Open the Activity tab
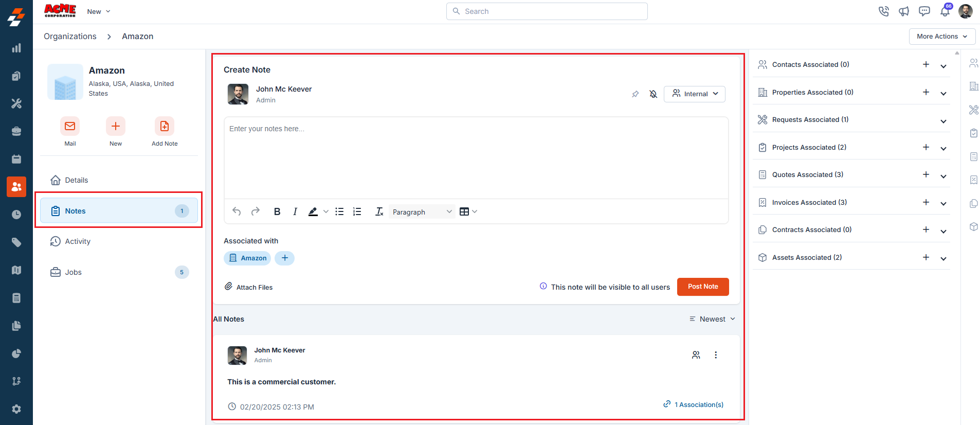Viewport: 980px width, 425px height. [119, 241]
